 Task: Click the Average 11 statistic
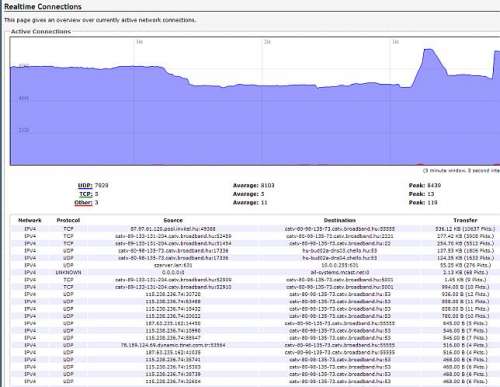(250, 203)
